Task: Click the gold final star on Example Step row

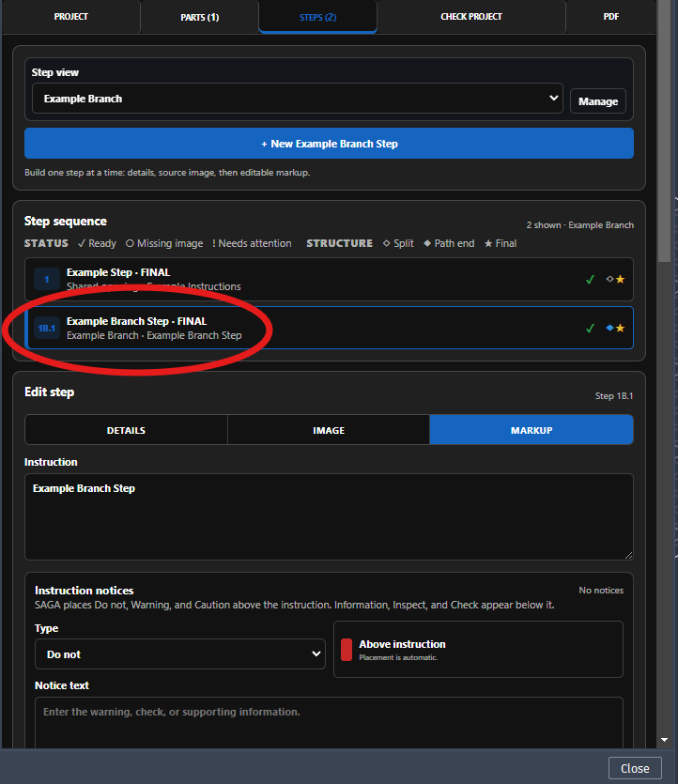Action: coord(620,280)
